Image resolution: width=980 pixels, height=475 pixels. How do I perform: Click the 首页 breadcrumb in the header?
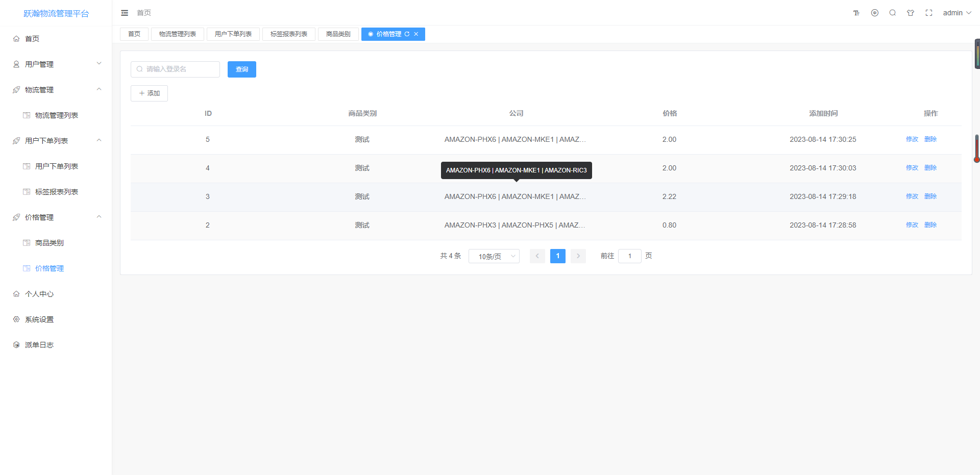[x=144, y=13]
